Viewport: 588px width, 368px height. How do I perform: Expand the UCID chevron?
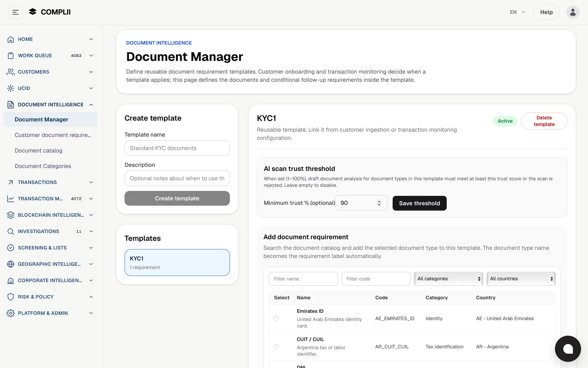91,88
